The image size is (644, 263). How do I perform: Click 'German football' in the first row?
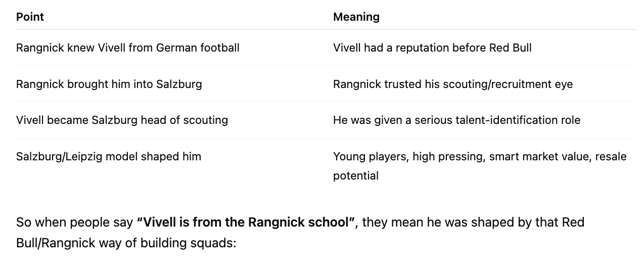[x=198, y=48]
